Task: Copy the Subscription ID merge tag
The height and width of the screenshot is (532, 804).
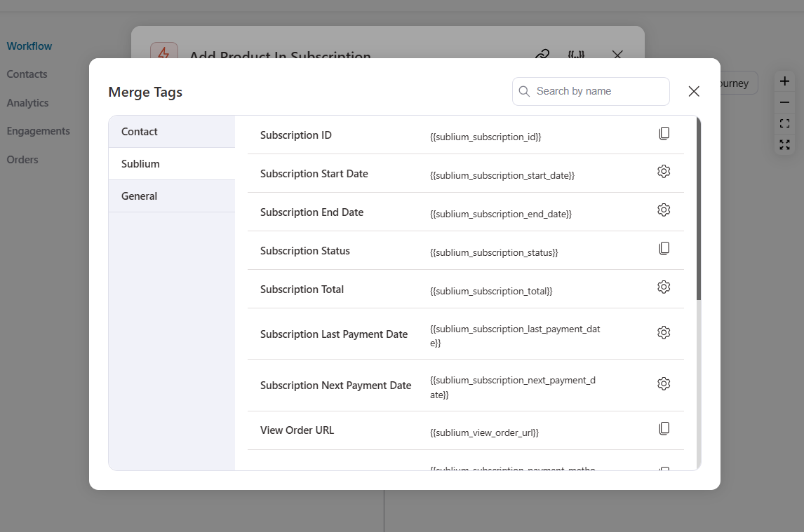Action: click(x=664, y=132)
